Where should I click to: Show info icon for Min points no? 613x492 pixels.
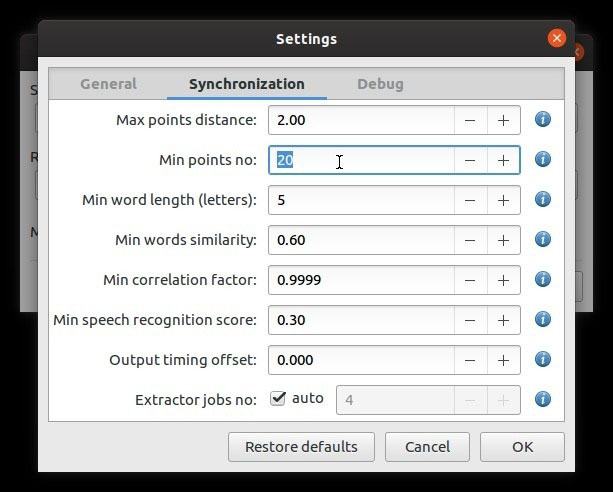click(543, 159)
